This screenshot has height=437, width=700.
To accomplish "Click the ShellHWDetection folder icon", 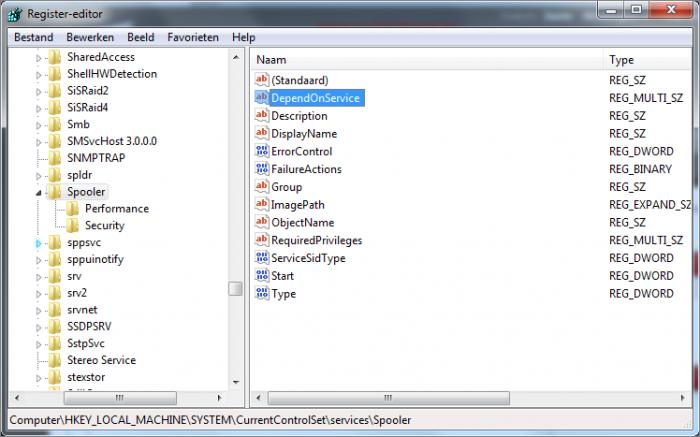I will 54,74.
